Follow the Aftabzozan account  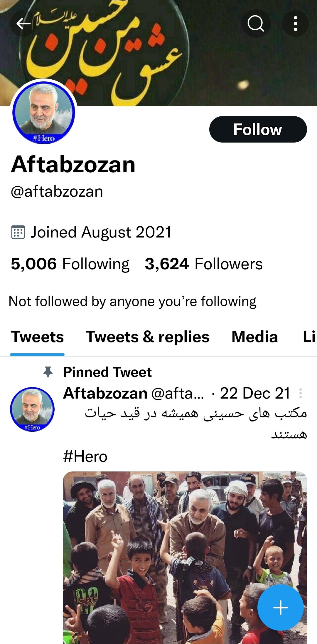[x=258, y=129]
